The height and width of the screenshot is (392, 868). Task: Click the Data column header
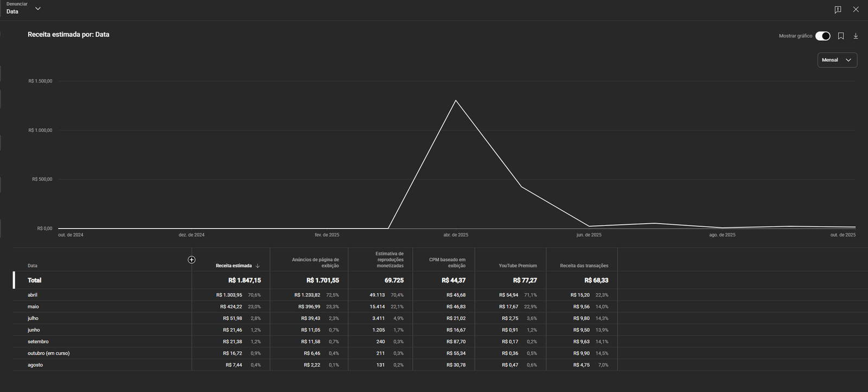coord(33,266)
